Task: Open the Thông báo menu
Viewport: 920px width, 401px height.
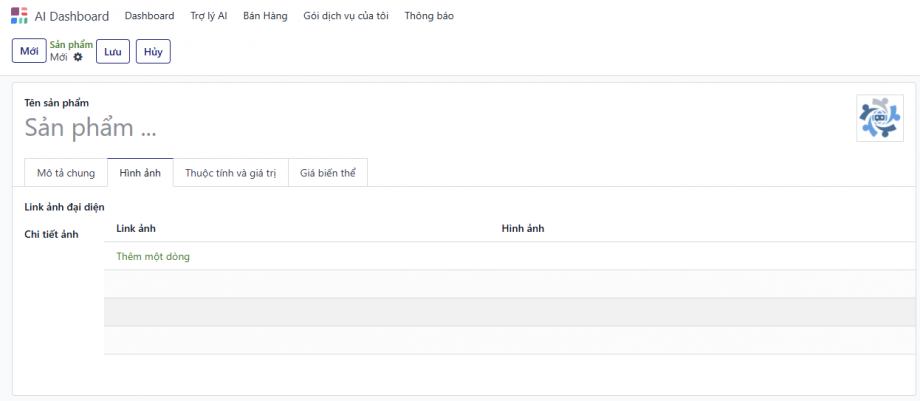Action: (429, 16)
